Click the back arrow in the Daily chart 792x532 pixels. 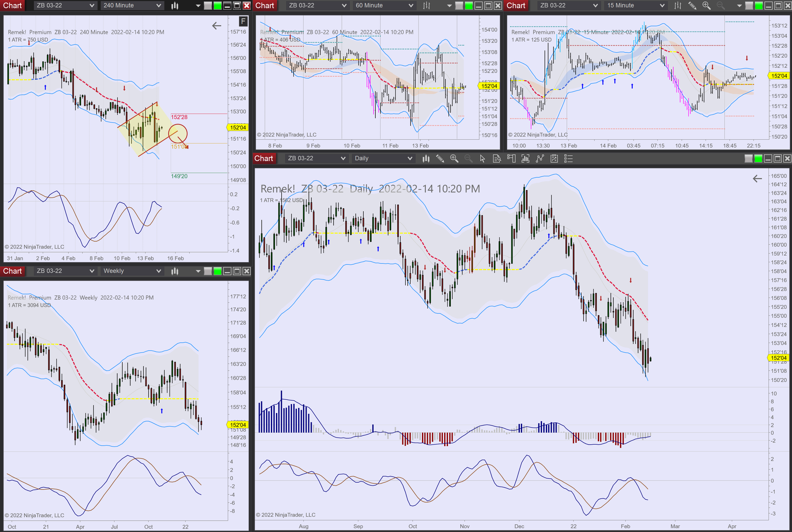[x=757, y=179]
